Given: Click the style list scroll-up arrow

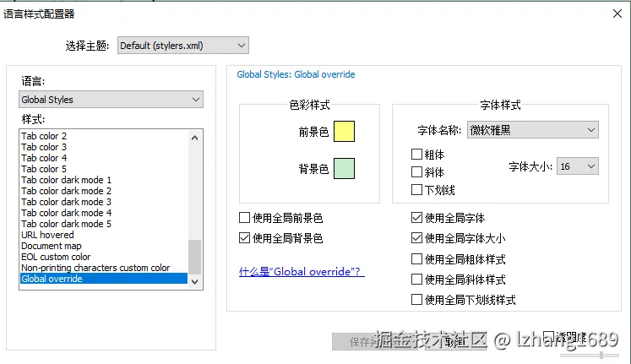Looking at the screenshot, I should click(195, 138).
